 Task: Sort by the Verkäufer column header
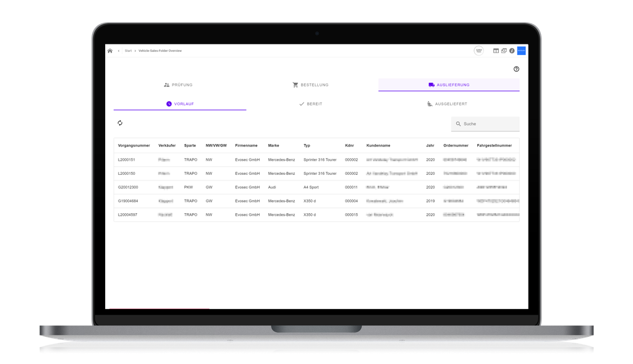pyautogui.click(x=167, y=146)
